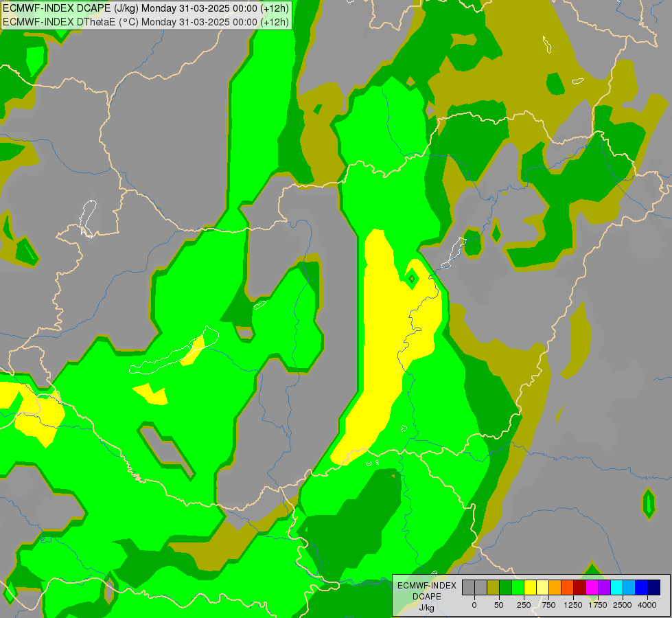Screen dimensions: 672x618
Task: Click the pure blue legend swatch
Action: click(642, 587)
